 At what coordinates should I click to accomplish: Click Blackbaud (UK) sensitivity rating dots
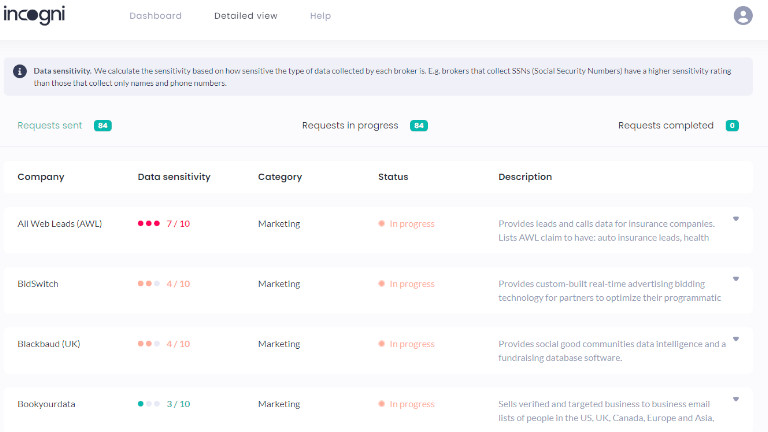click(148, 344)
